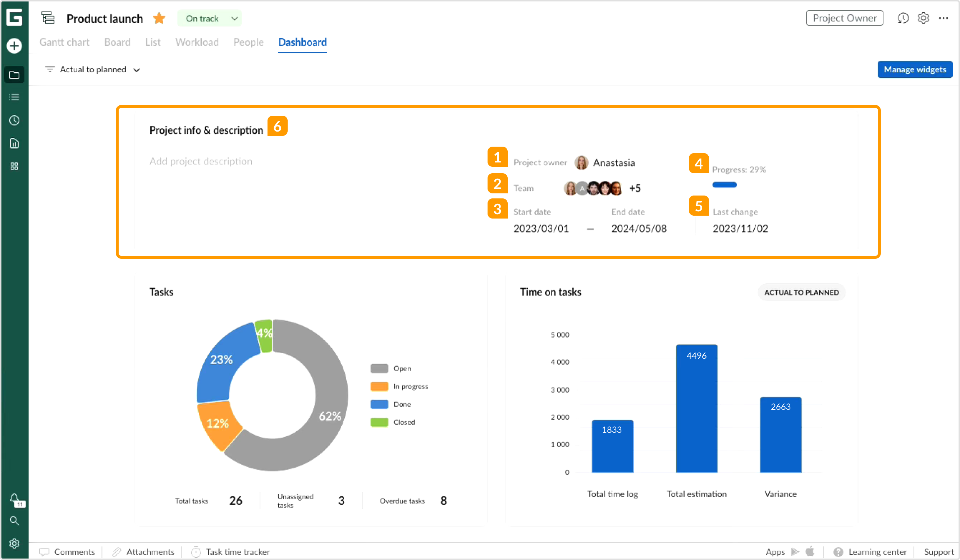Click the Manage widgets button
960x560 pixels.
click(915, 69)
